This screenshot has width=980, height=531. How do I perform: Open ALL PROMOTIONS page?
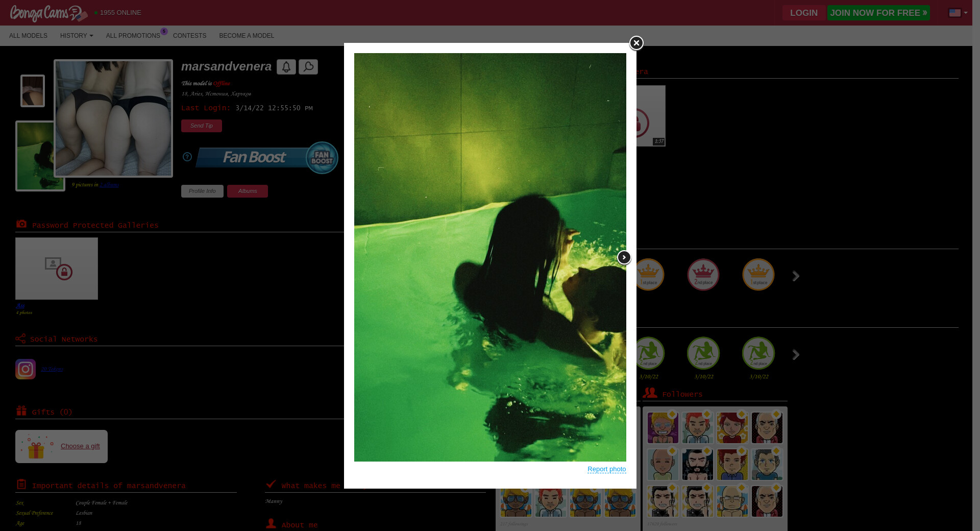tap(133, 36)
